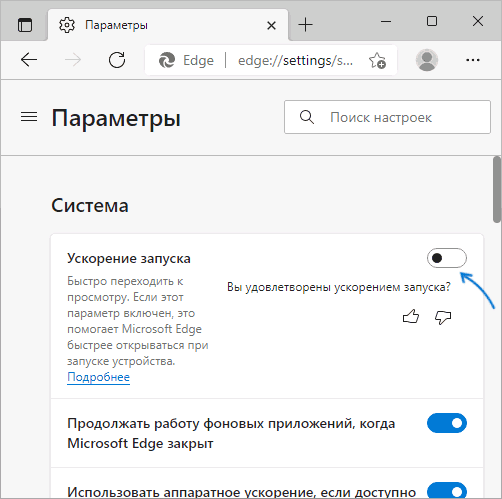502x499 pixels.
Task: Click the Параметры page heading
Action: [116, 118]
